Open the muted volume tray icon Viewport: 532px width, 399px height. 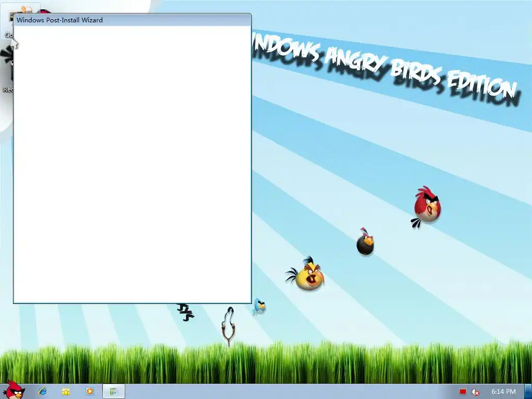pyautogui.click(x=475, y=392)
